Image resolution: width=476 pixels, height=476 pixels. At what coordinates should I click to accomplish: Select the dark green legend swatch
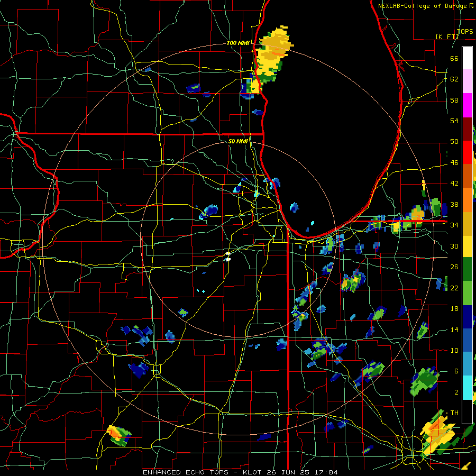pos(467,269)
